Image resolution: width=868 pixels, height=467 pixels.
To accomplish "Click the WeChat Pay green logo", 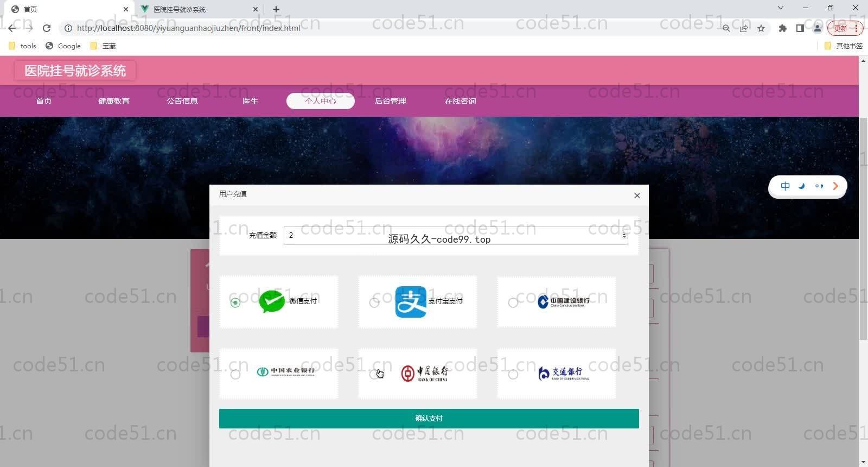I will click(x=272, y=301).
